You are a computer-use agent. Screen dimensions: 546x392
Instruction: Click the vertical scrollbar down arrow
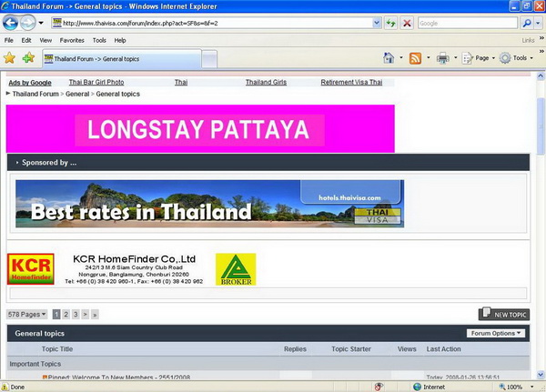tap(541, 375)
